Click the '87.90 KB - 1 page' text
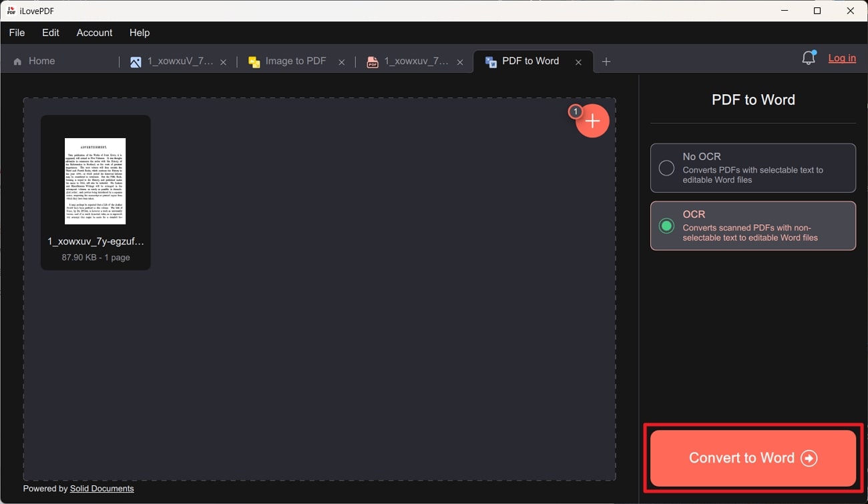This screenshot has height=504, width=868. click(95, 257)
